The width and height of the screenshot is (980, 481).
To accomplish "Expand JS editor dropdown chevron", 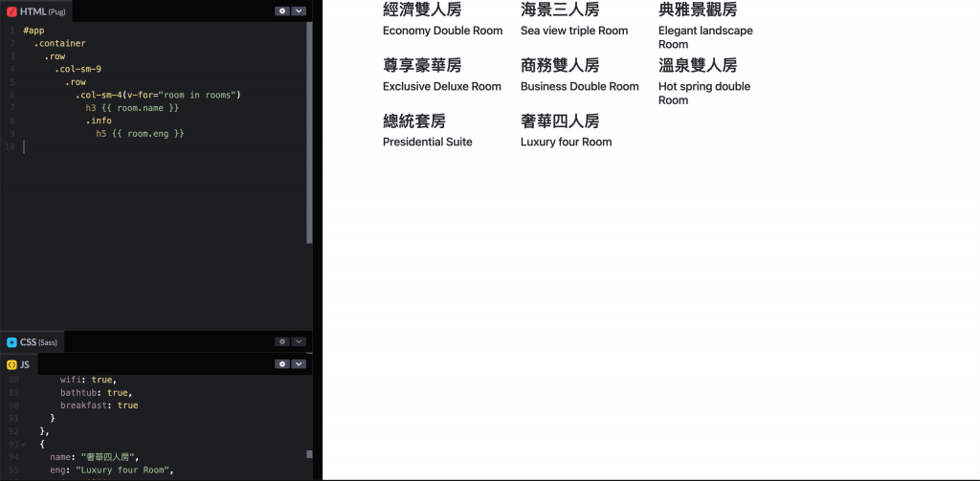I will [x=299, y=364].
